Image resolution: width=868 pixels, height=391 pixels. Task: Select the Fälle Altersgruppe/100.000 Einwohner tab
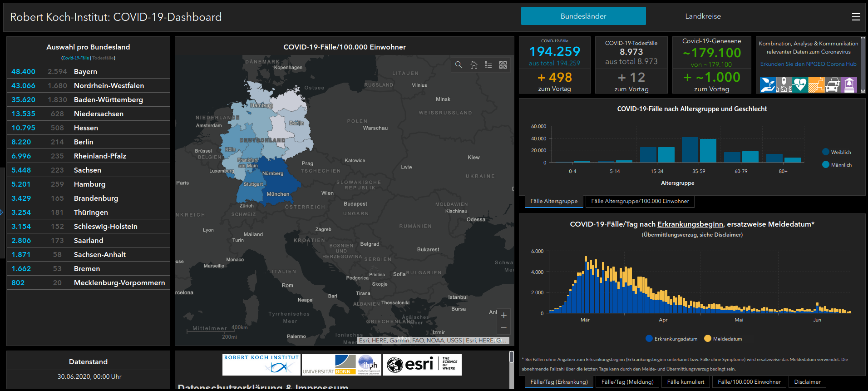coord(640,201)
